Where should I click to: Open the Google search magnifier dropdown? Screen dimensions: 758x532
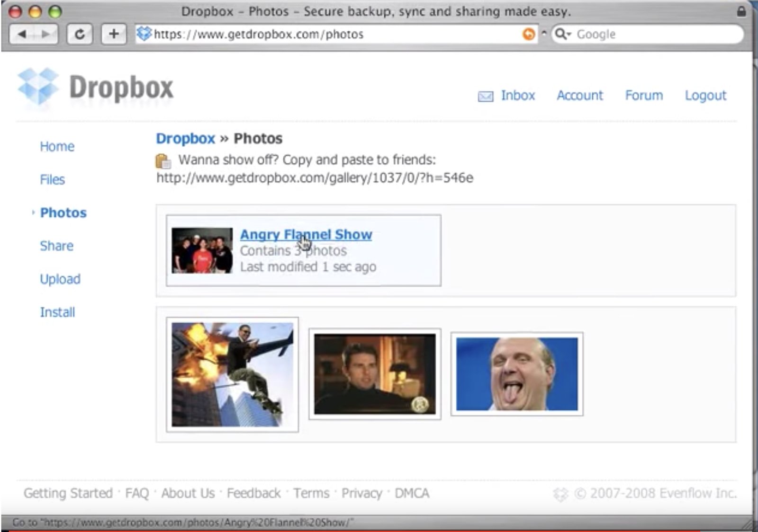coord(563,34)
